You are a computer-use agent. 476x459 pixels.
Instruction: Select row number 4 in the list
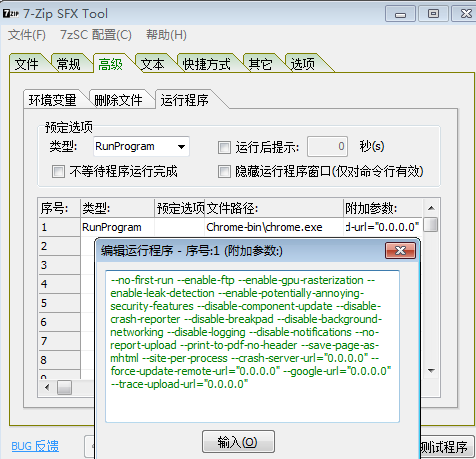pos(59,284)
